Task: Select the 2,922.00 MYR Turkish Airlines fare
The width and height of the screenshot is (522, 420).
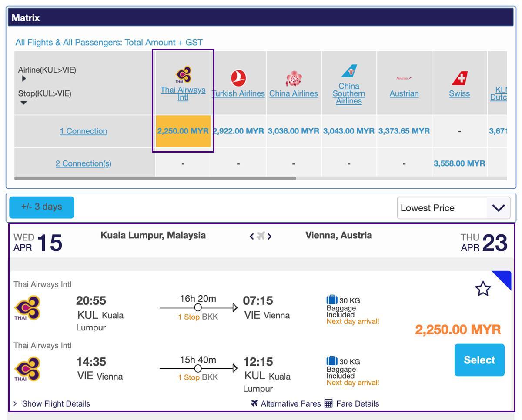Action: click(238, 131)
